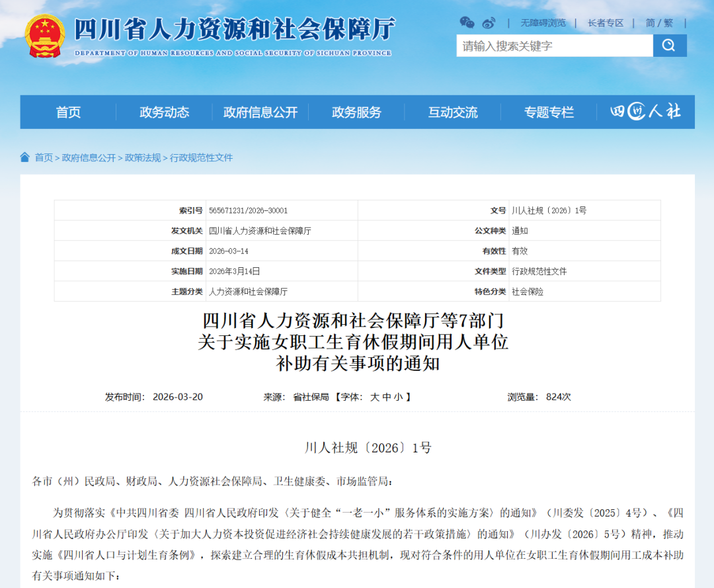Click the 四川人社 icon in the navigation bar
This screenshot has height=588, width=714.
coord(645,112)
